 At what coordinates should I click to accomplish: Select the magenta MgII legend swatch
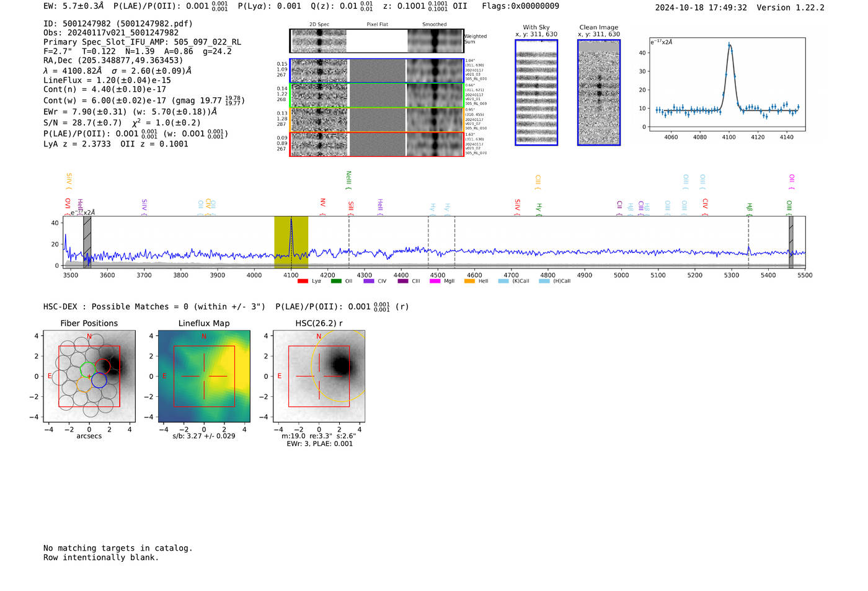pos(436,282)
